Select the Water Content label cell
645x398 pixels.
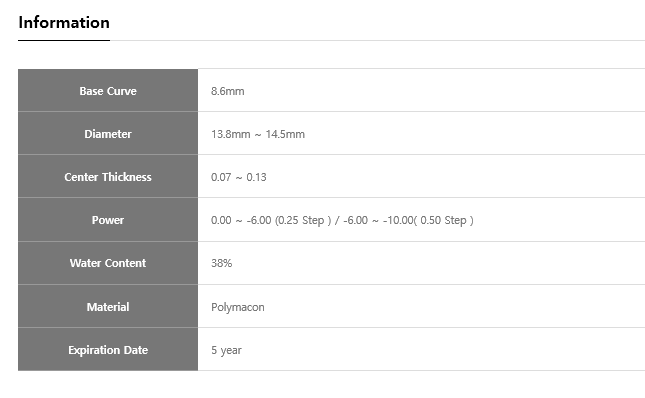(108, 263)
